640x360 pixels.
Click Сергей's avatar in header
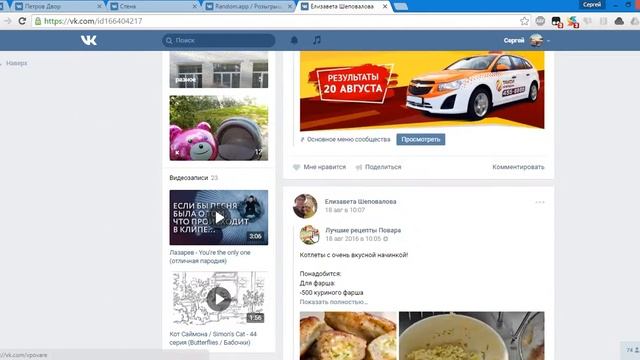click(x=536, y=40)
